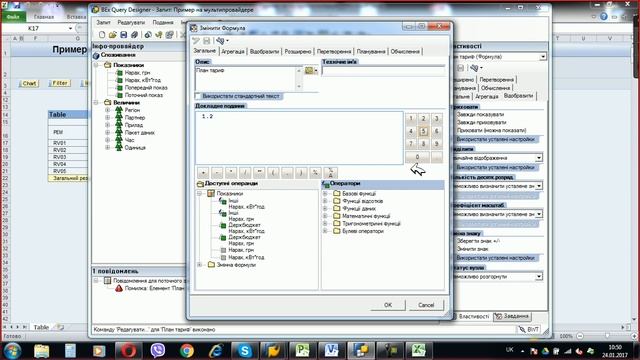Click Skype icon in Windows taskbar
The width and height of the screenshot is (640, 360).
244,351
